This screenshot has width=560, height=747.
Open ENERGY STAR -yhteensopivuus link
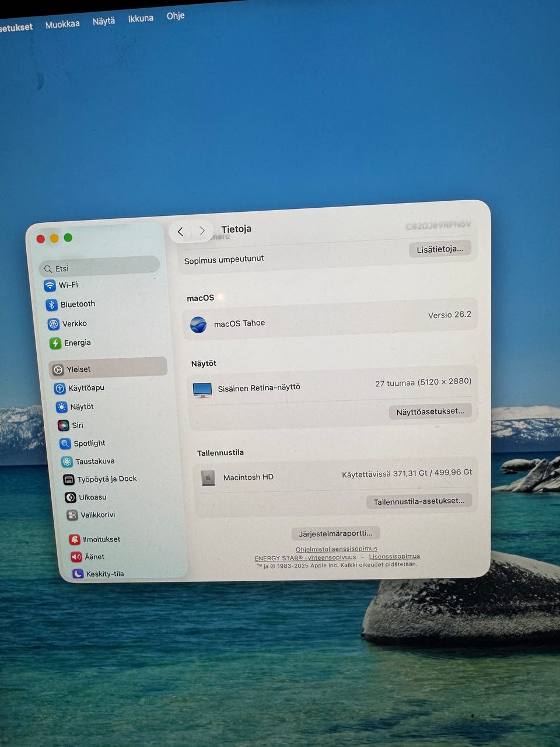[x=305, y=558]
